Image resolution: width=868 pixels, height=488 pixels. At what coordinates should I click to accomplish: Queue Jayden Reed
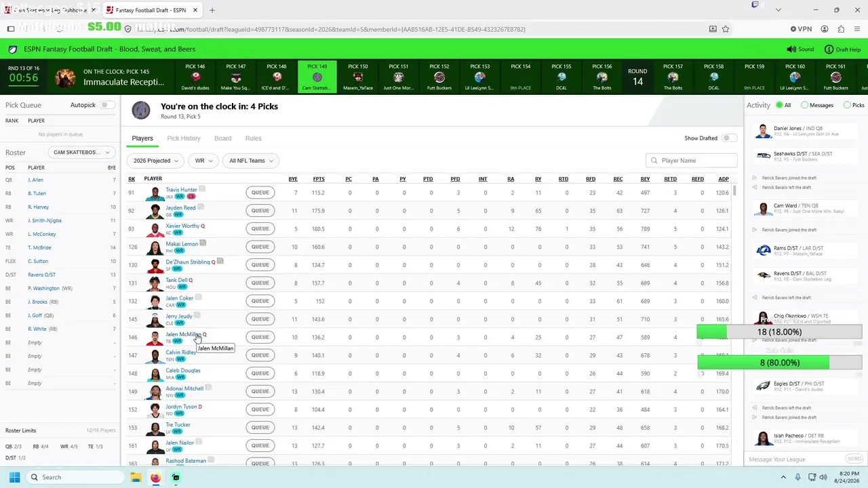coord(260,211)
